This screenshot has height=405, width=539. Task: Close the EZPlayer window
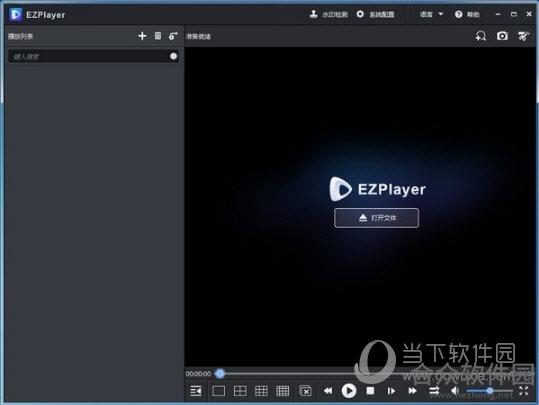[529, 14]
